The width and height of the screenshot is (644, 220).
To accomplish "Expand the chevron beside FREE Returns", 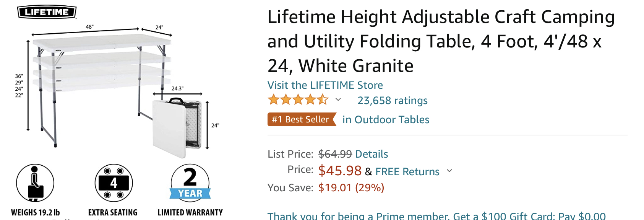I will [449, 171].
